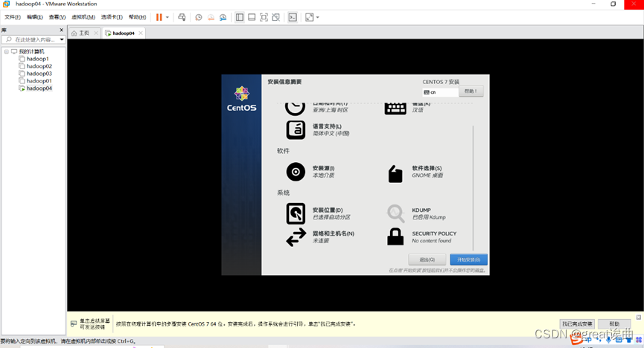Toggle the thumbnail bar view icon
Screen dimensions: 644x348
pyautogui.click(x=252, y=17)
